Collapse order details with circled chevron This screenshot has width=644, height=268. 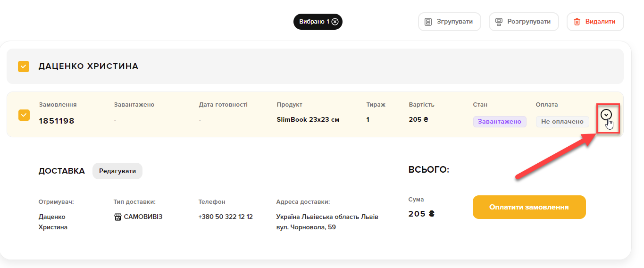pos(606,115)
